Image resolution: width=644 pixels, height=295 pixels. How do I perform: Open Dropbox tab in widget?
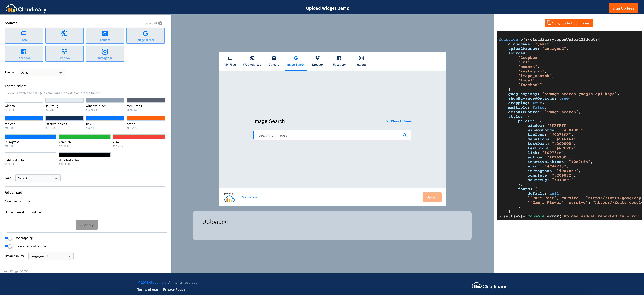317,61
